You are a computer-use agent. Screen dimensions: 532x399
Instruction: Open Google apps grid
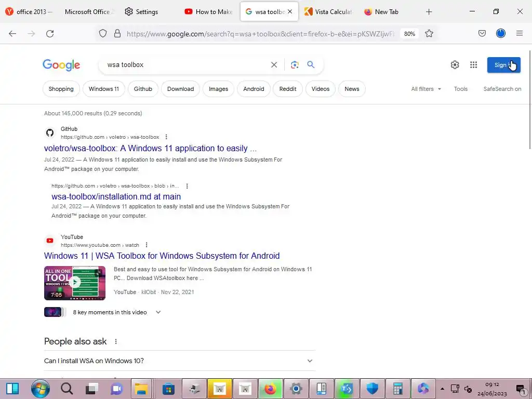pyautogui.click(x=474, y=65)
